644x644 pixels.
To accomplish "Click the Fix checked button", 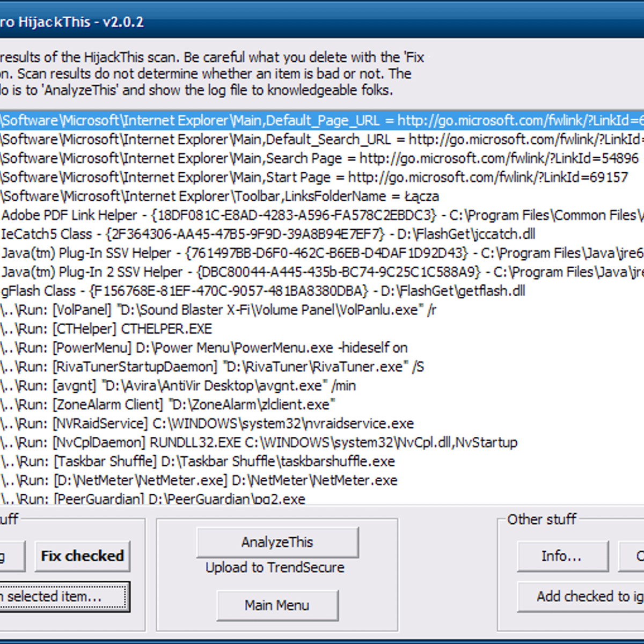I will pos(82,556).
